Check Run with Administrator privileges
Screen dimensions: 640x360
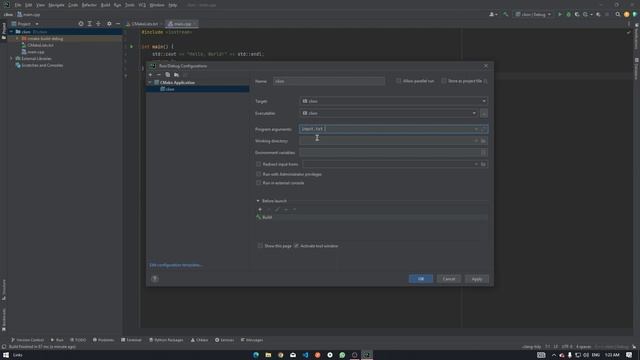point(258,174)
